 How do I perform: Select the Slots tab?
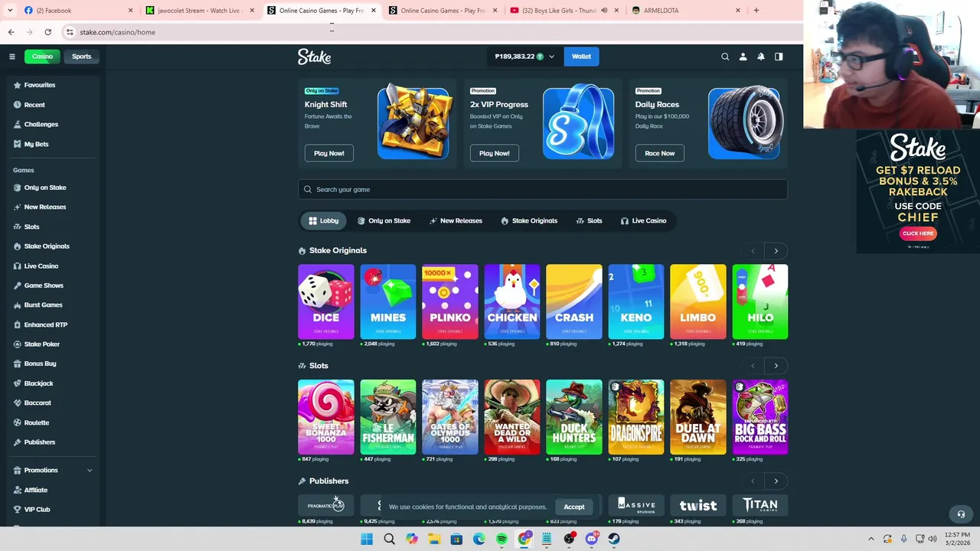pyautogui.click(x=589, y=220)
